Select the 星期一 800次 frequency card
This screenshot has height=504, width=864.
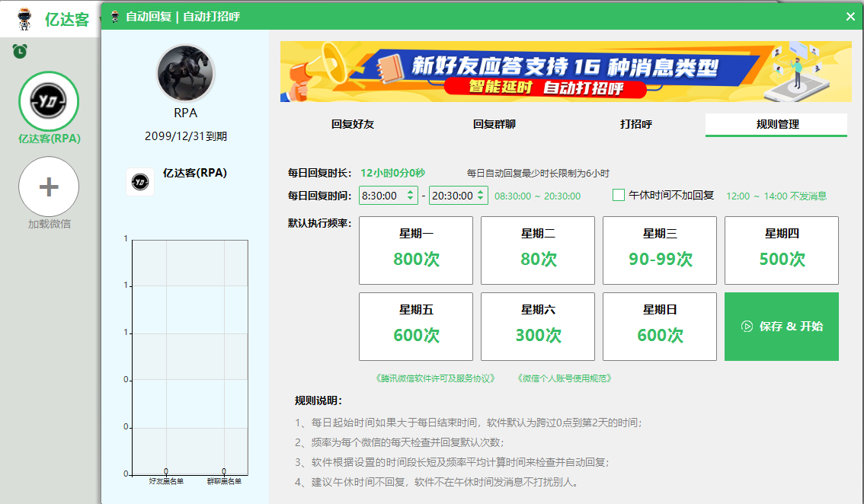point(416,250)
